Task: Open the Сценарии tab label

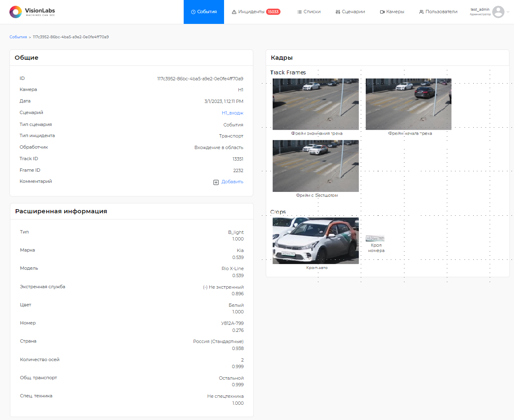Action: pyautogui.click(x=353, y=12)
